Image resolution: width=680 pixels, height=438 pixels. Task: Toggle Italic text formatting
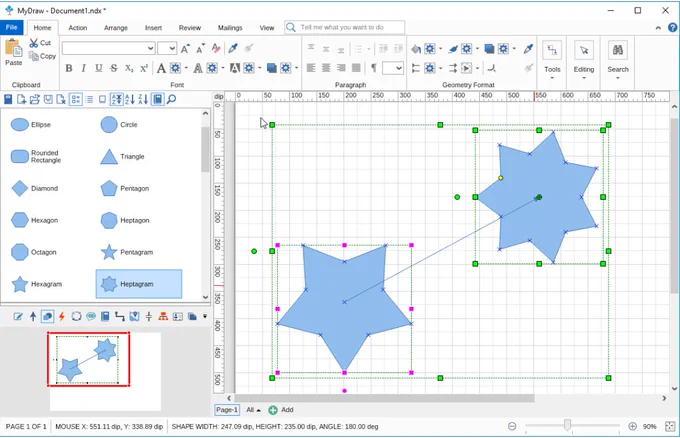tap(83, 68)
